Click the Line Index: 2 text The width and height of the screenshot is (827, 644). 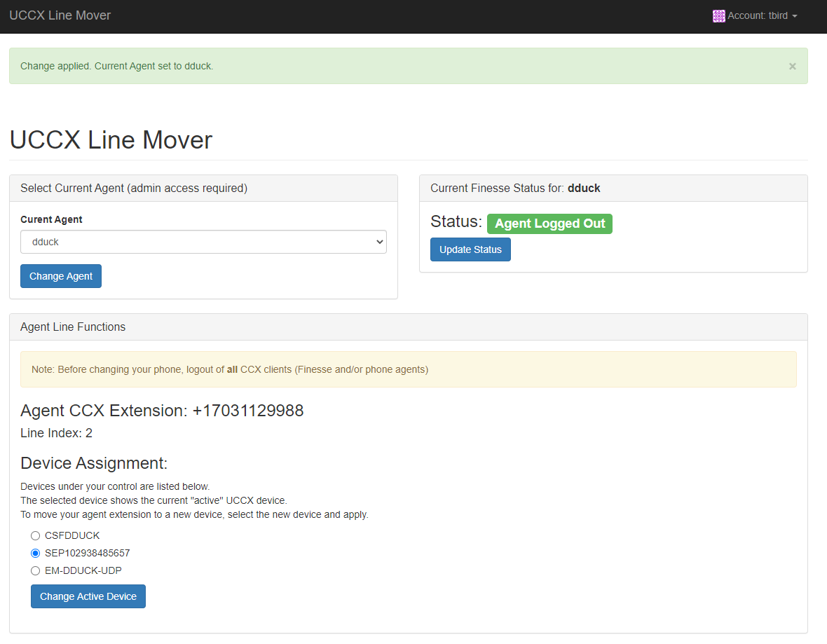pos(57,433)
